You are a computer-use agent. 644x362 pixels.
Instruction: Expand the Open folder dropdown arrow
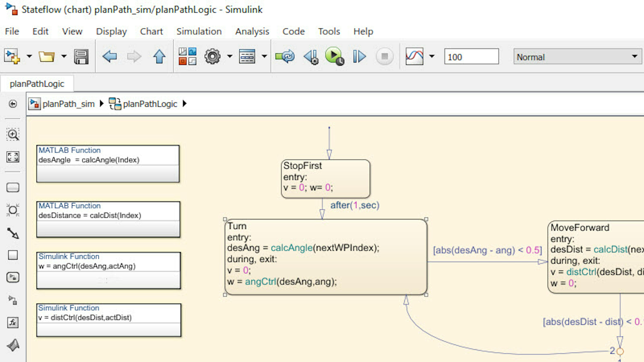(x=64, y=56)
